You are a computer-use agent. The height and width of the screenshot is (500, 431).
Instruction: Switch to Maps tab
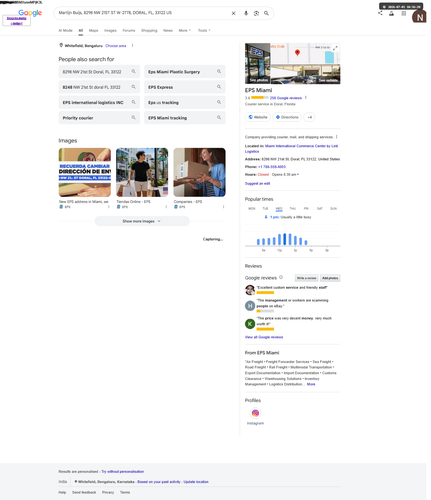pos(93,30)
